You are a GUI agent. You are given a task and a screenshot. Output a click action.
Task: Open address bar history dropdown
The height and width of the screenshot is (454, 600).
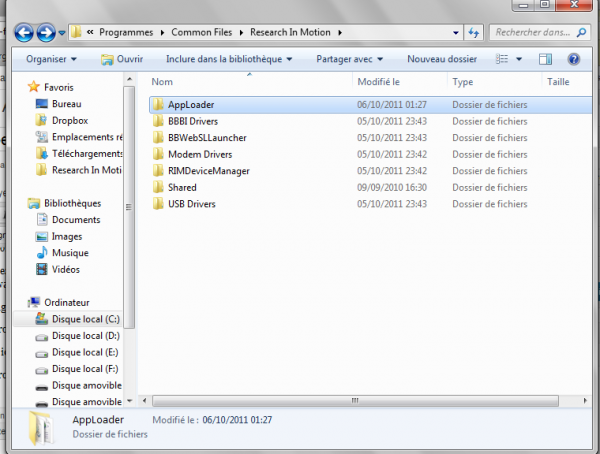455,33
